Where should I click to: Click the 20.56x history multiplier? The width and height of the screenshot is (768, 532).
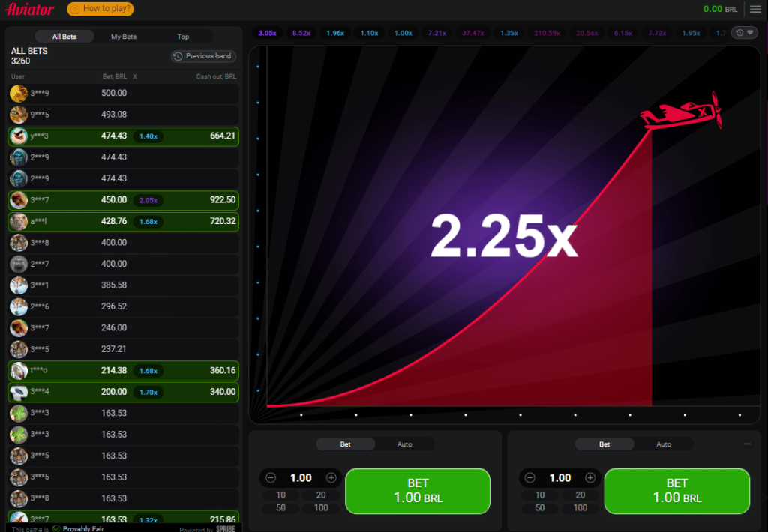coord(586,33)
